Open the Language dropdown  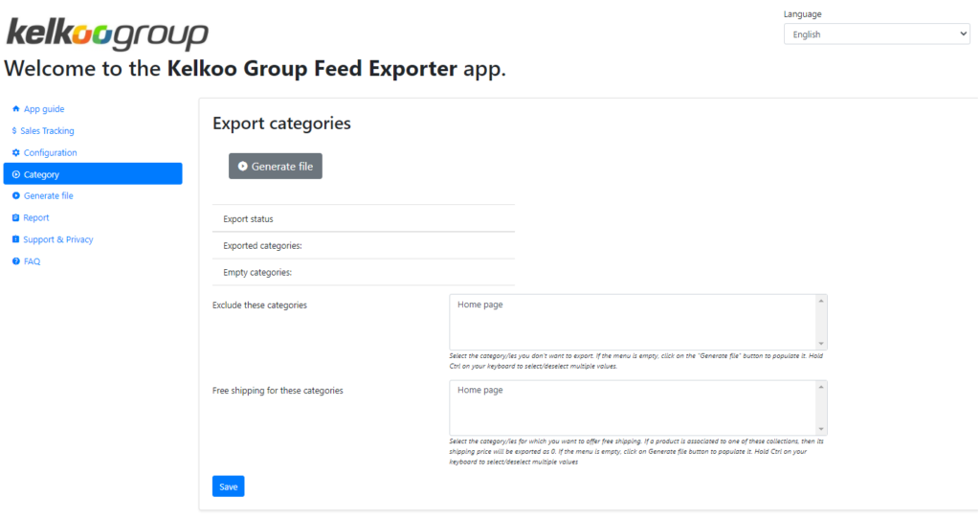coord(877,34)
